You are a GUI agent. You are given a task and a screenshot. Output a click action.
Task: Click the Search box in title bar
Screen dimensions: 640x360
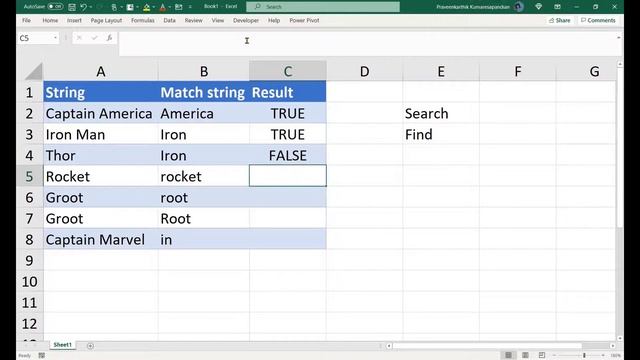pyautogui.click(x=323, y=7)
